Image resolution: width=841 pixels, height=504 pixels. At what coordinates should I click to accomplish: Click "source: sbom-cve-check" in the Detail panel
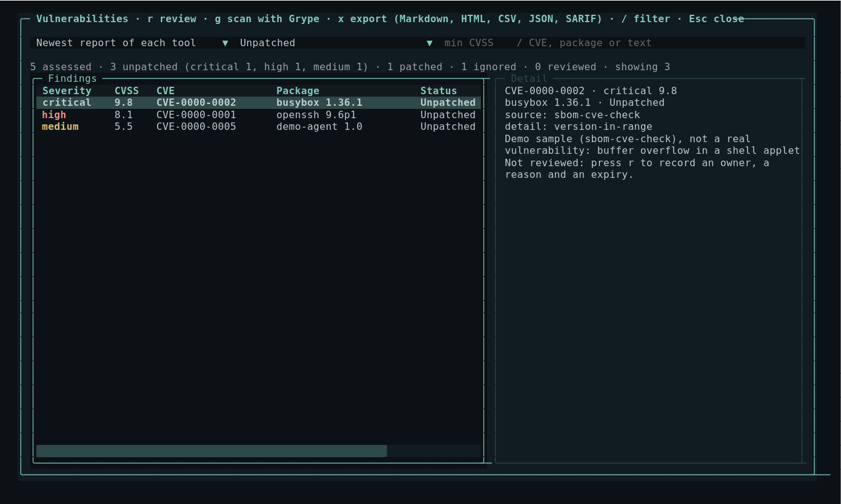pos(573,115)
